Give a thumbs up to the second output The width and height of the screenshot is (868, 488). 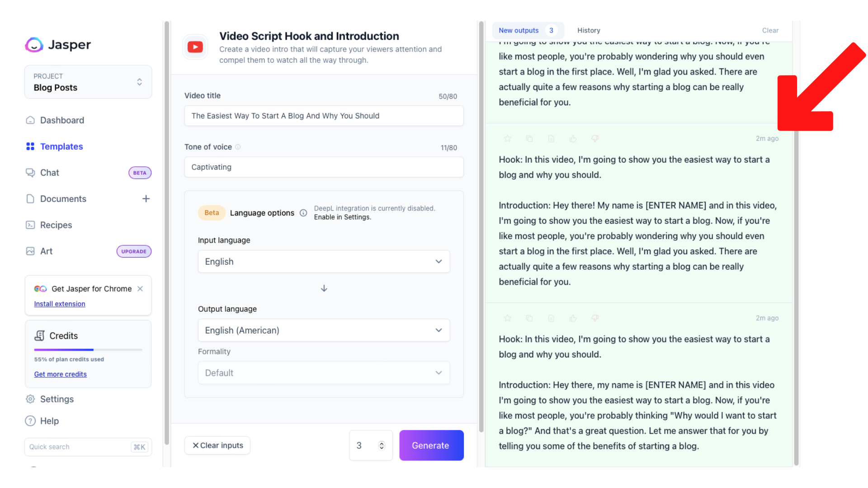coord(573,138)
